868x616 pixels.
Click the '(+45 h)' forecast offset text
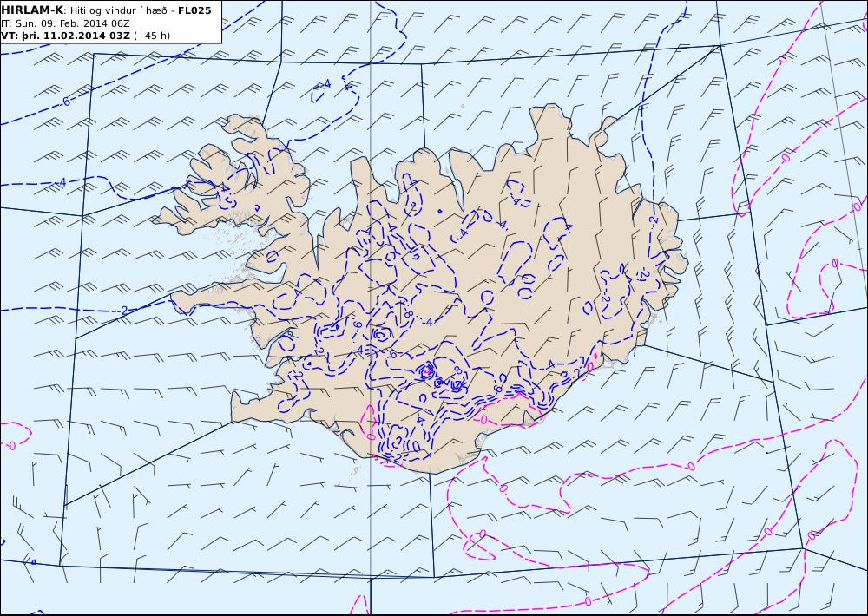click(x=152, y=36)
